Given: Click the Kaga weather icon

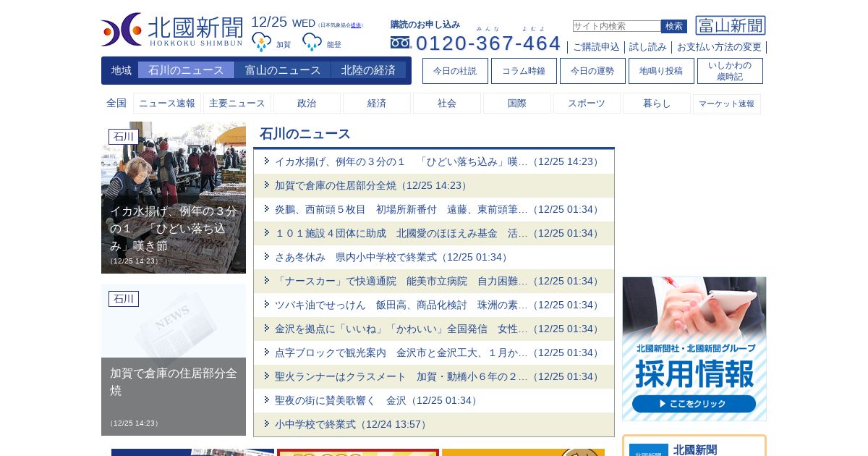Looking at the screenshot, I should click(x=261, y=42).
